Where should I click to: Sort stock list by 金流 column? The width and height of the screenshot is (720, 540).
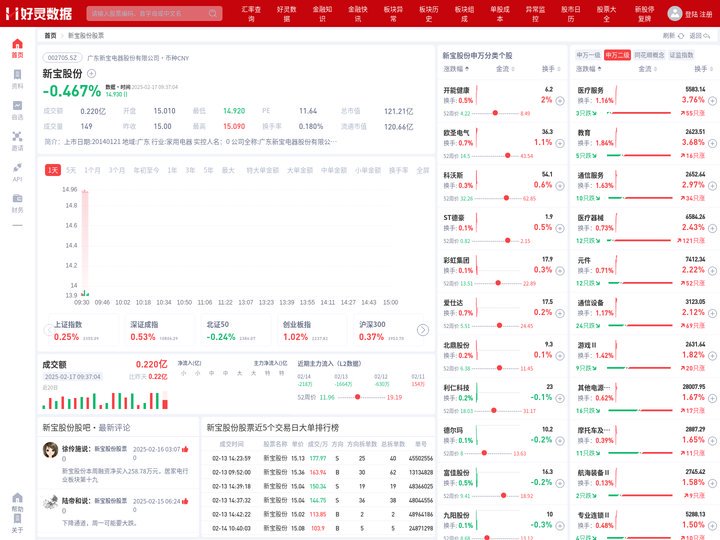505,69
